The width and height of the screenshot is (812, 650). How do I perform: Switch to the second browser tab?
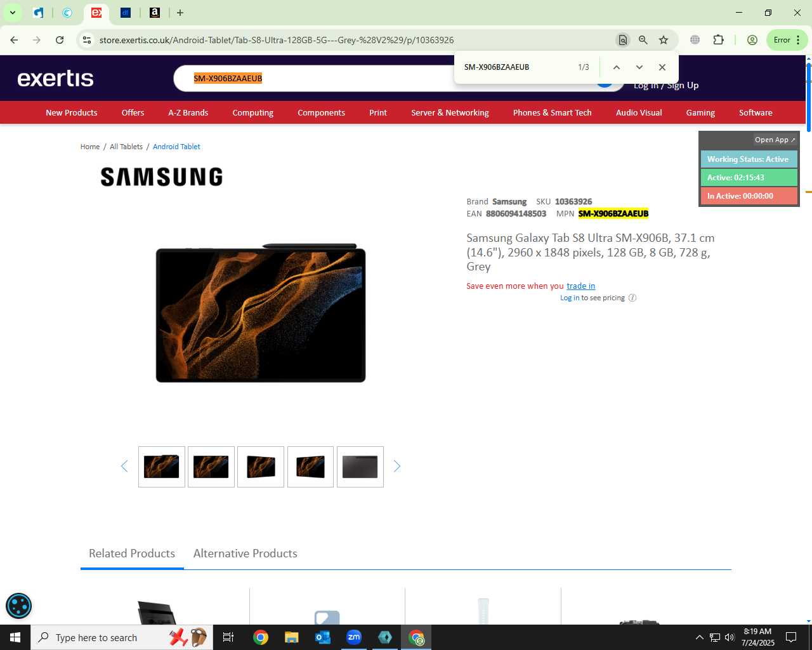click(67, 13)
